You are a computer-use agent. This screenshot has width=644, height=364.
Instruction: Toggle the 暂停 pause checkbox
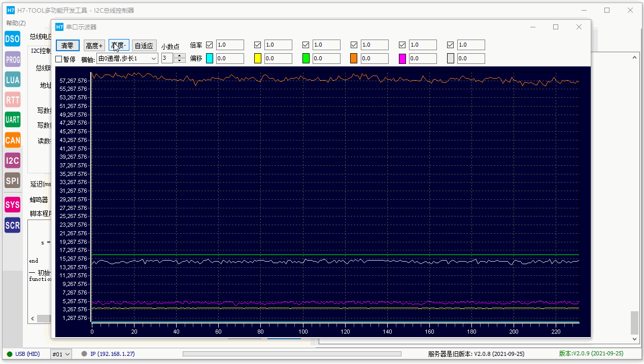coord(58,59)
